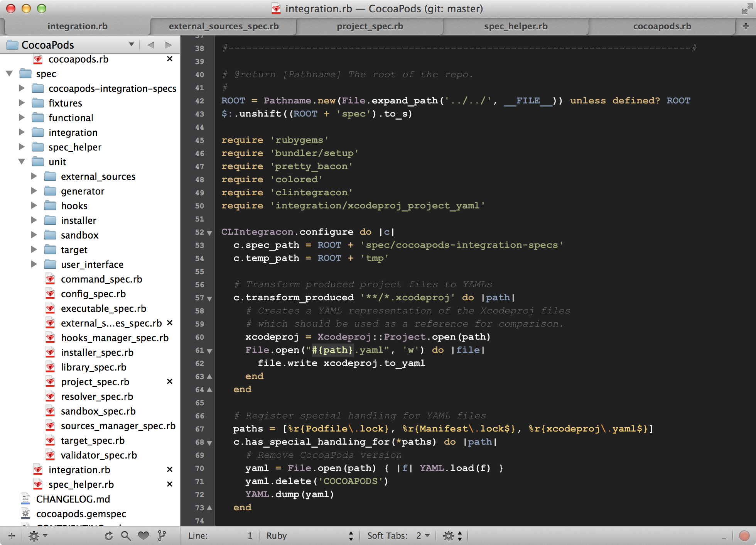Click the reload icon in the file browser bar
Viewport: 756px width, 545px height.
coord(109,536)
